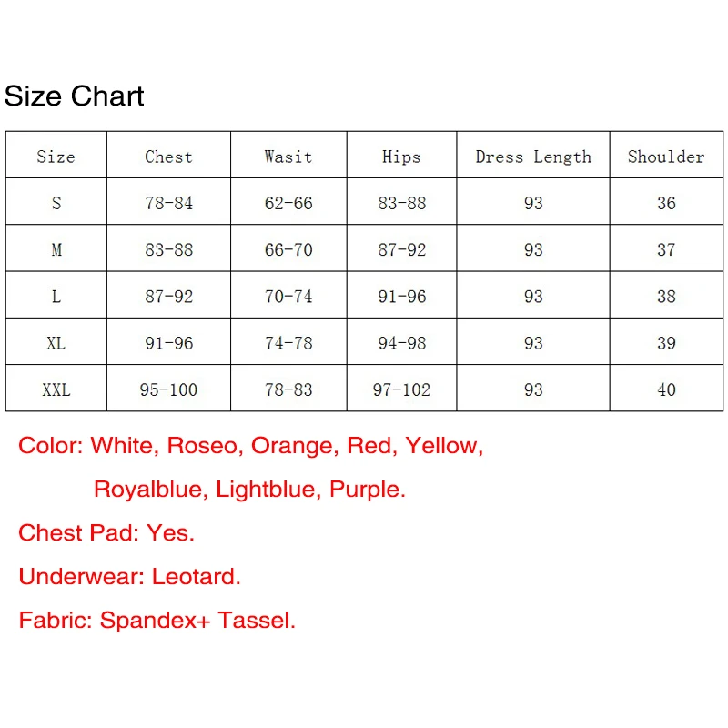This screenshot has height=728, width=728.
Task: Select the M size row label
Action: 56,249
